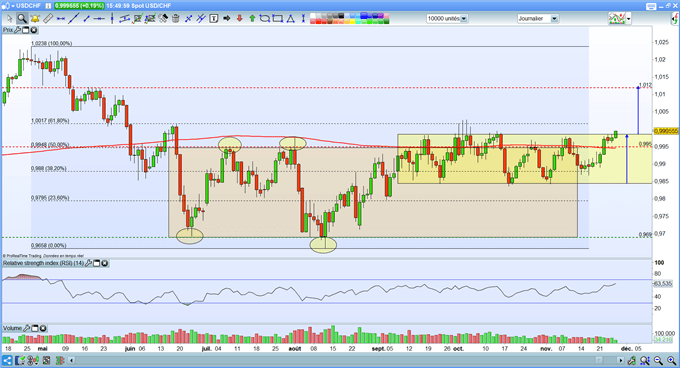Select the parallel channel drawing tool
680x368 pixels.
point(124,18)
